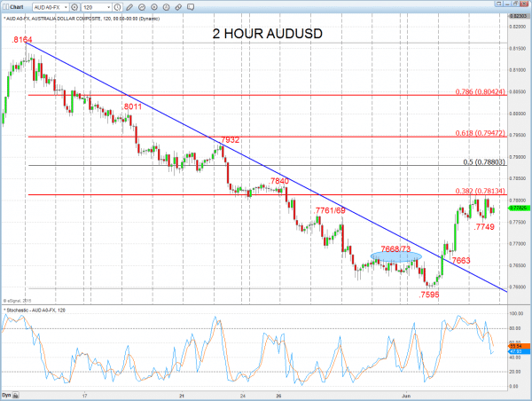Click the 20.00 stochastic scale label

[517, 372]
